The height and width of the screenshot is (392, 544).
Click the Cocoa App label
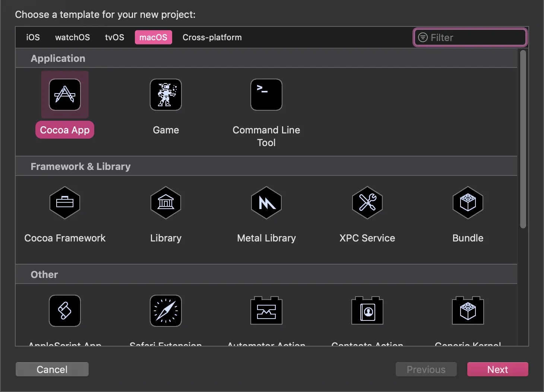point(65,130)
